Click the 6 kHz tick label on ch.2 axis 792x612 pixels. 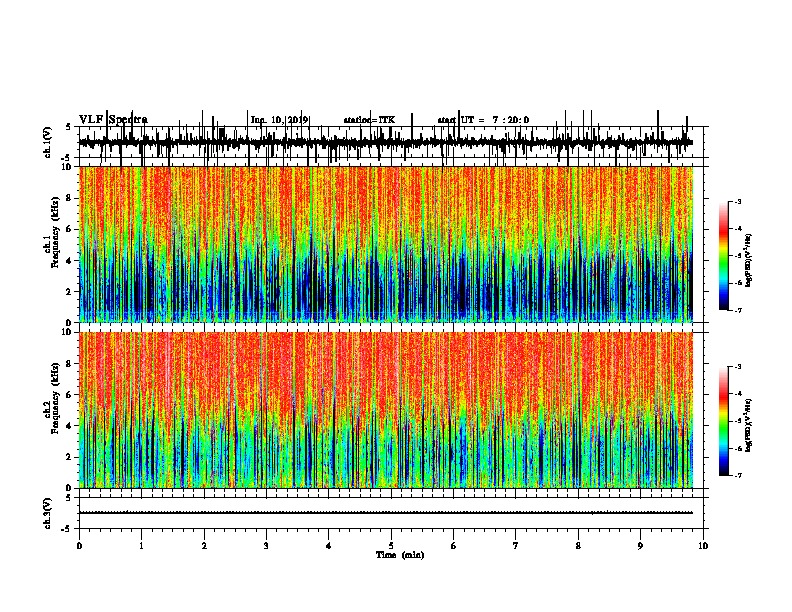[70, 394]
